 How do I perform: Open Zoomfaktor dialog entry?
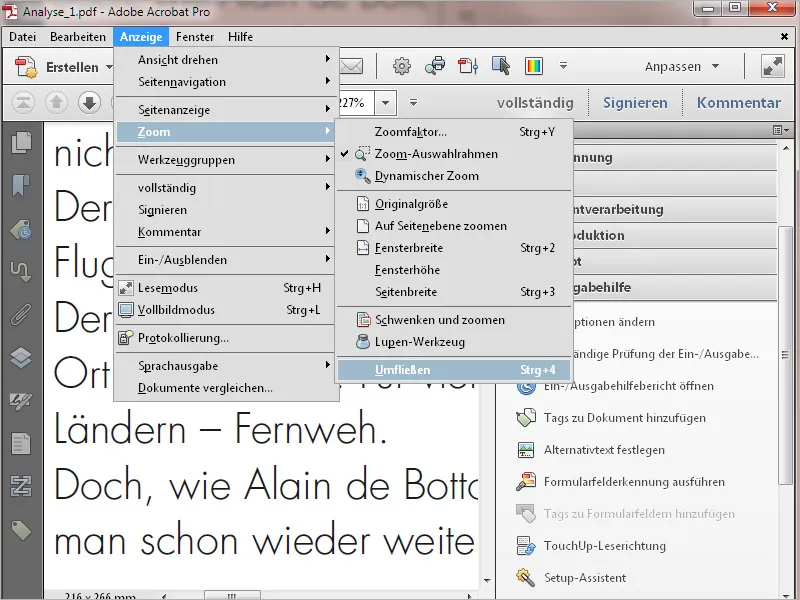pyautogui.click(x=453, y=132)
